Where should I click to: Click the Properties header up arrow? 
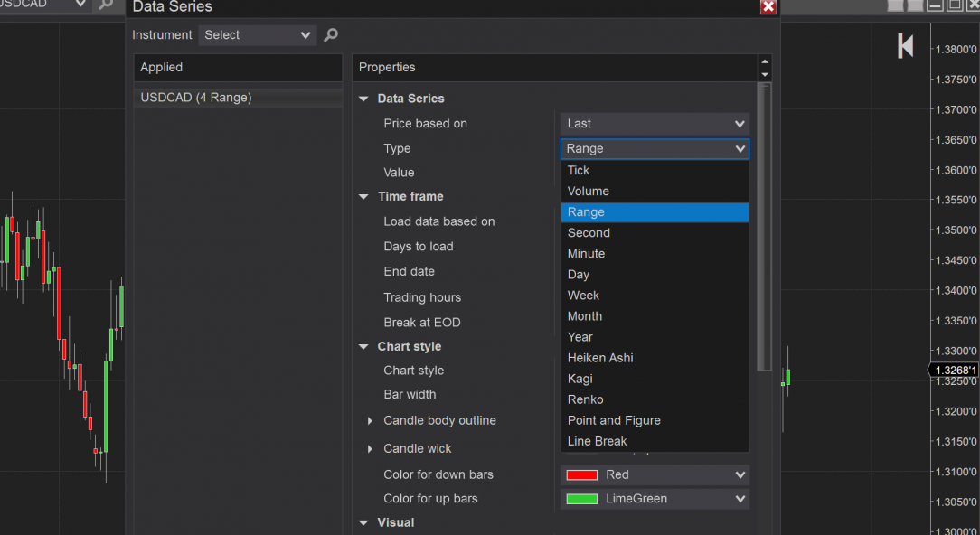pyautogui.click(x=766, y=61)
